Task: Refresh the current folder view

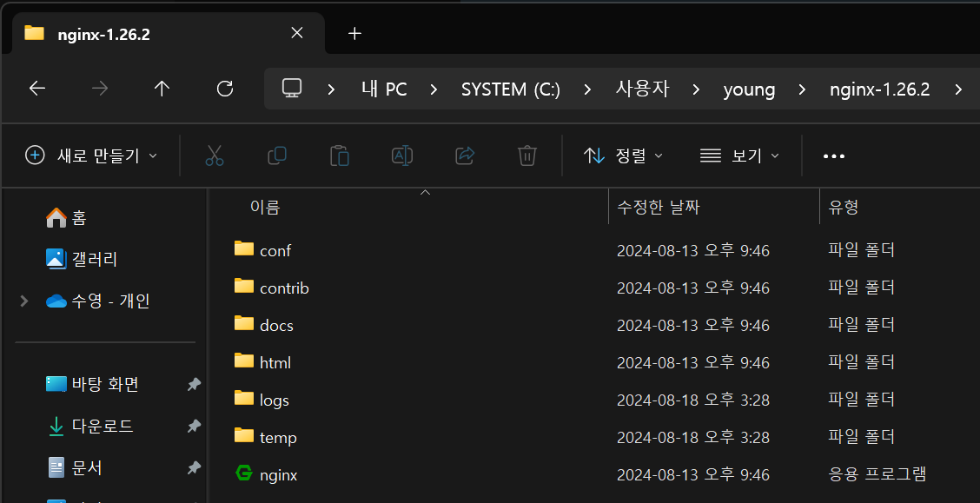Action: click(x=224, y=89)
